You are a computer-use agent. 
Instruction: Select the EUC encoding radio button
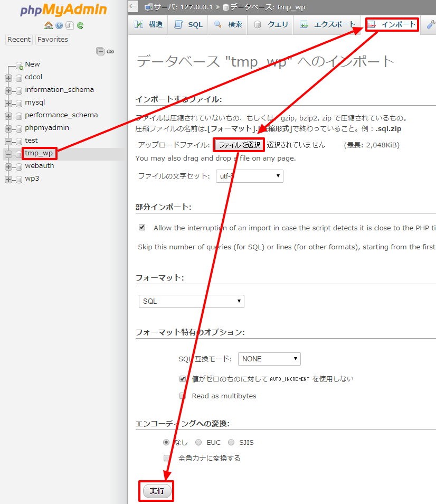[x=198, y=442]
